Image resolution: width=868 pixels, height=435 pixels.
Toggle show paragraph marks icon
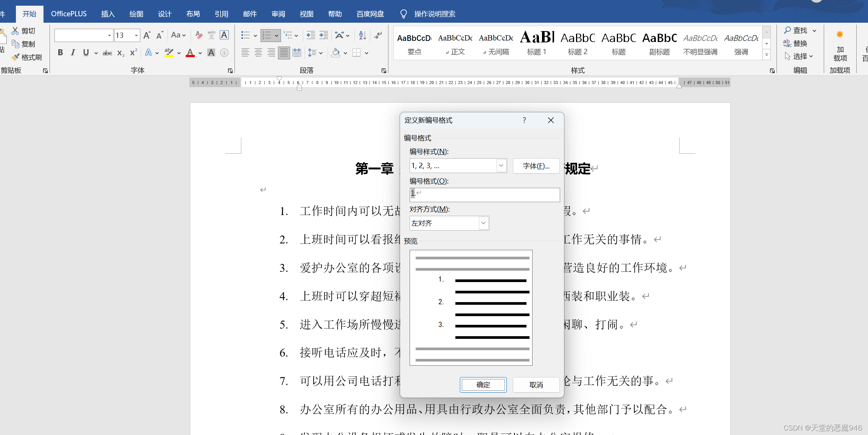click(x=378, y=35)
